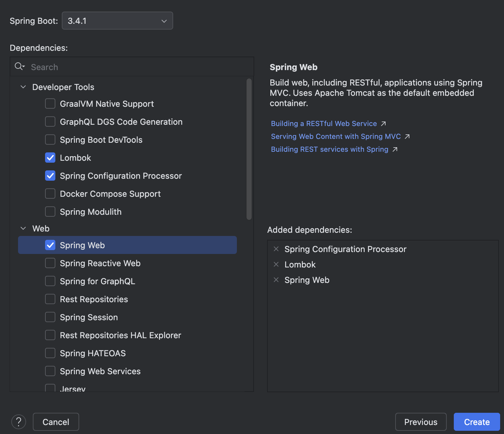Enable the GraalVM Native Support checkbox
504x434 pixels.
coord(50,104)
